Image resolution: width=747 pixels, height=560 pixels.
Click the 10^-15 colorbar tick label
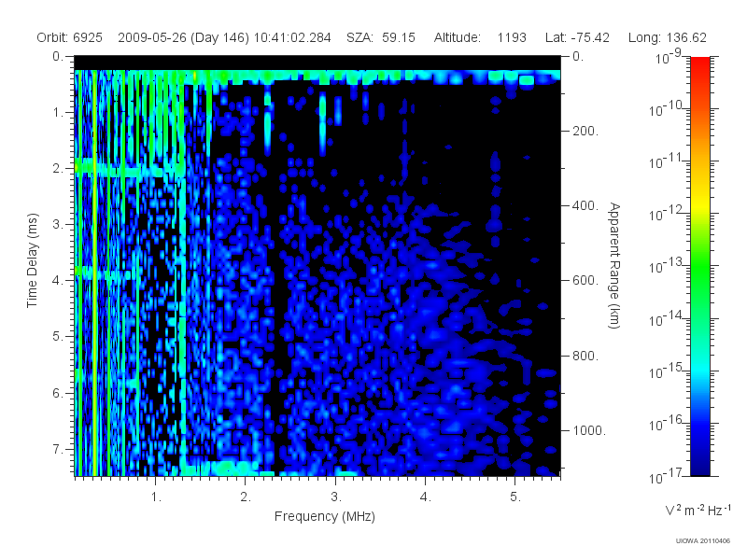pos(668,371)
